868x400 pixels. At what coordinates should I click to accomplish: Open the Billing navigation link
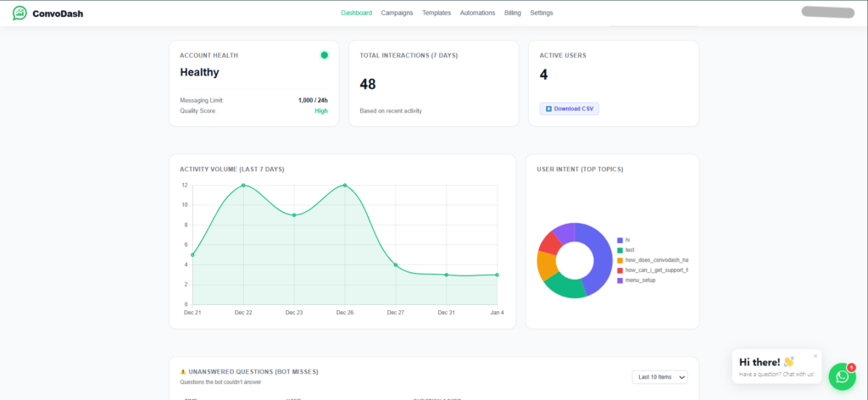[513, 14]
